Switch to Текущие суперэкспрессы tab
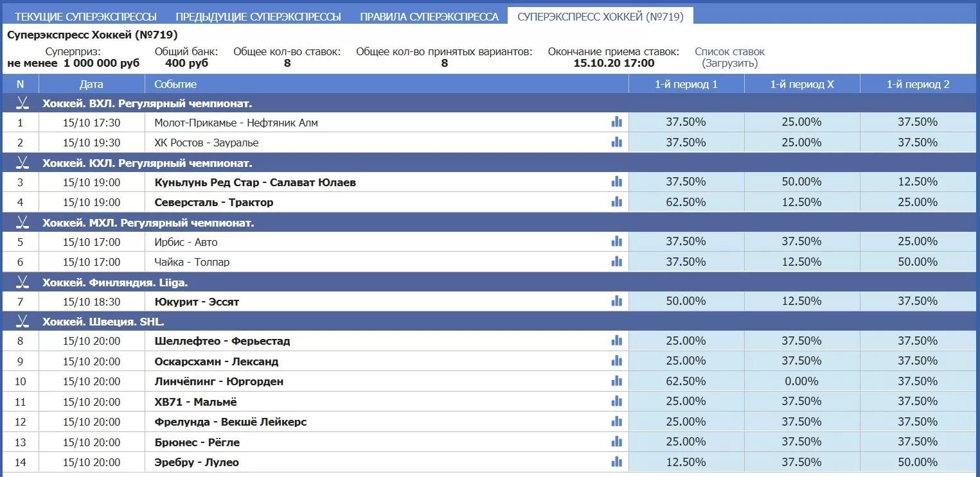Image resolution: width=980 pixels, height=477 pixels. click(x=85, y=17)
